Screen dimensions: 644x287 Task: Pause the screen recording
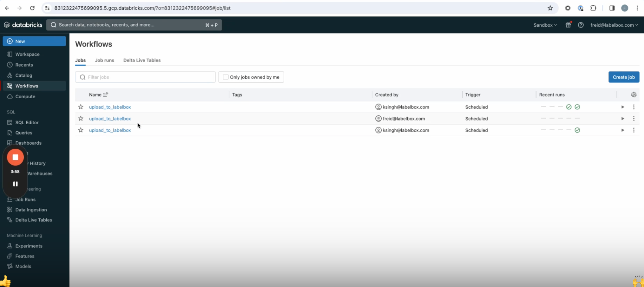[x=15, y=184]
